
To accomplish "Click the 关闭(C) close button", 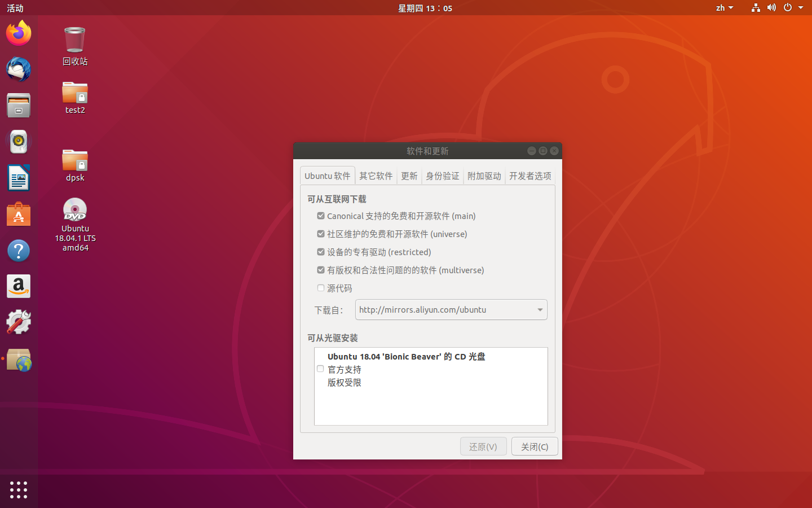I will pos(535,446).
